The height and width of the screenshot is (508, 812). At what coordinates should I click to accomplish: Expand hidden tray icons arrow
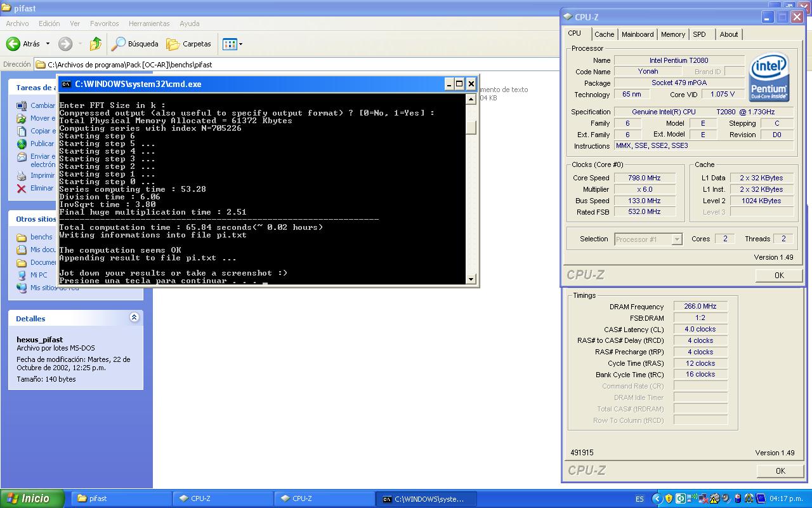(657, 498)
